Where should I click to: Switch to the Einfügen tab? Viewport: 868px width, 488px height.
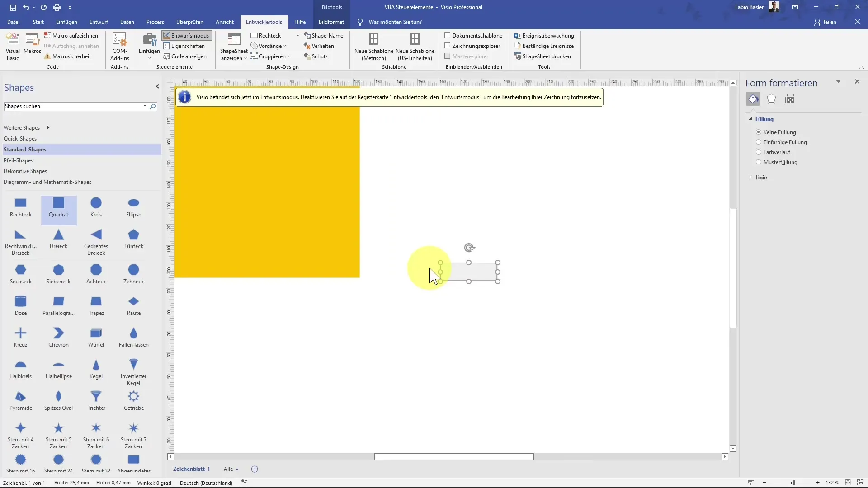(66, 22)
